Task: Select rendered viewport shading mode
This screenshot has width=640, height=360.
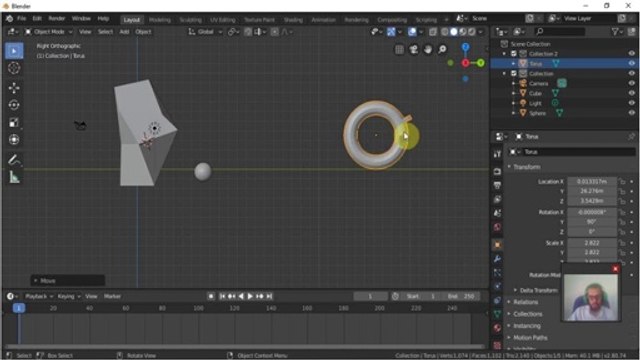Action: (472, 31)
